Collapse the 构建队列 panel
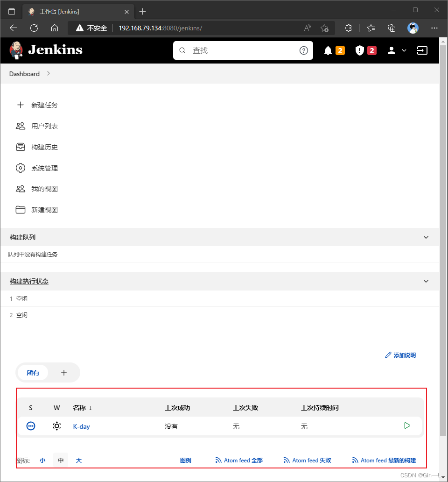The height and width of the screenshot is (482, 448). (426, 237)
